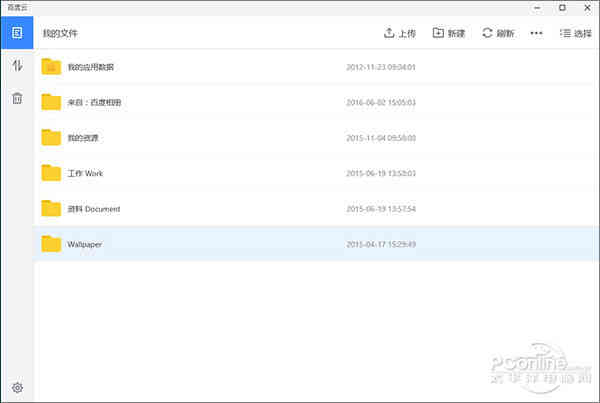Open the My Files sidebar icon

click(x=17, y=33)
